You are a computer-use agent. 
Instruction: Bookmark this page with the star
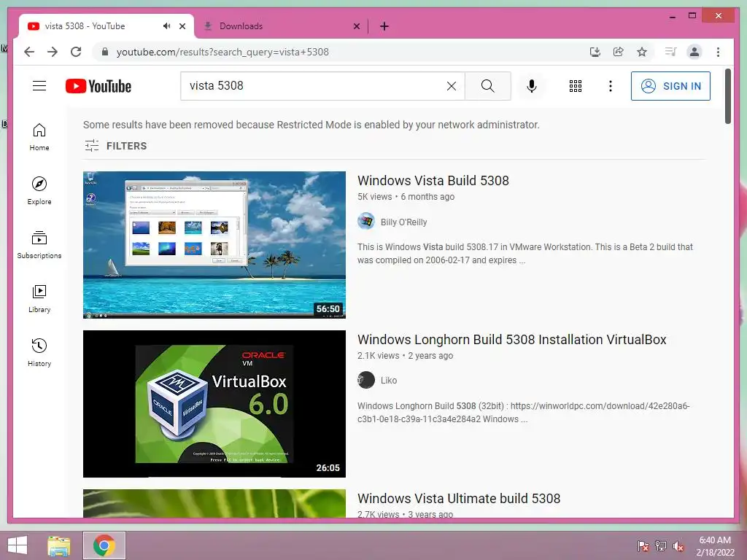[x=642, y=52]
